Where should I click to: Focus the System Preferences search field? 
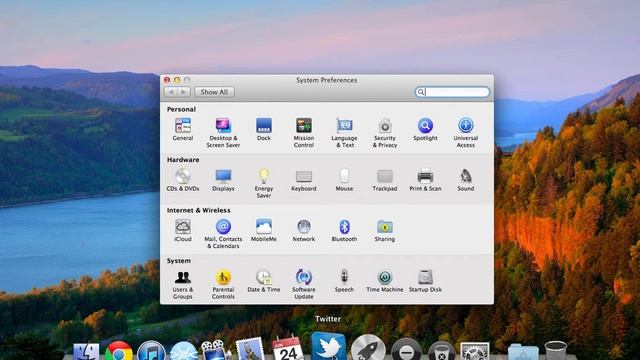(452, 92)
